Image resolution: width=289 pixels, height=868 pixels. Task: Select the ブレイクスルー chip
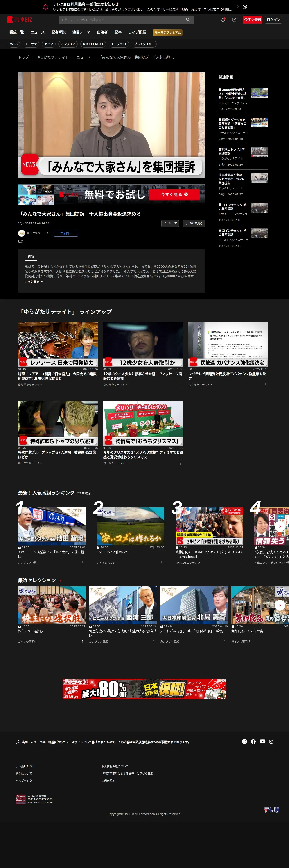pyautogui.click(x=144, y=44)
